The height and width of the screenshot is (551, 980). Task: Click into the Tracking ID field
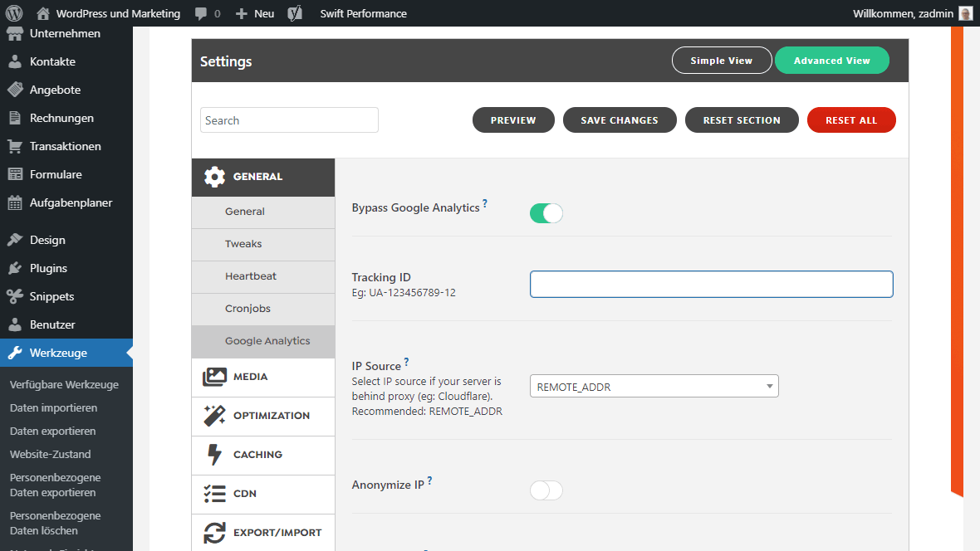click(711, 284)
